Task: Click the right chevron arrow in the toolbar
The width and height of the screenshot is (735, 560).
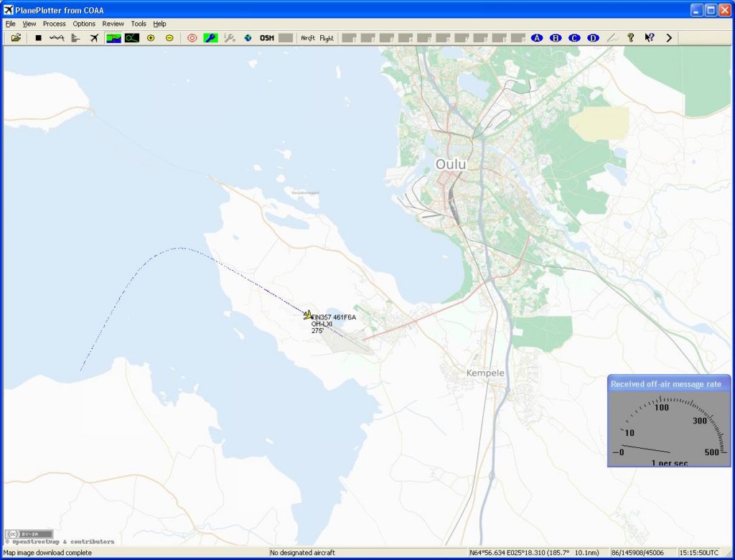Action: tap(669, 38)
